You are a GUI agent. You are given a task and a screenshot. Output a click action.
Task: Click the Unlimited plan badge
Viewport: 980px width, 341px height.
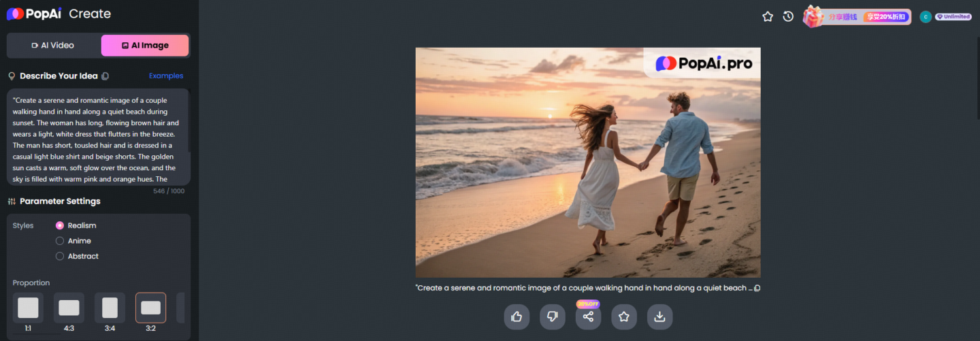953,17
